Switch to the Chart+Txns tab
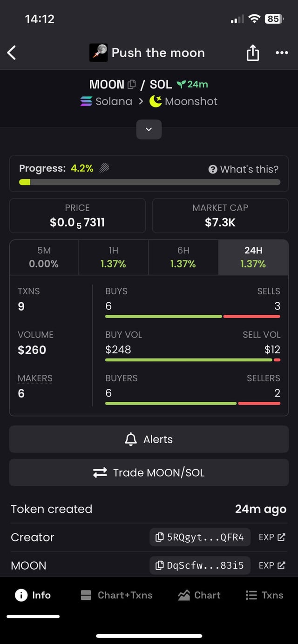Image resolution: width=298 pixels, height=644 pixels. tap(116, 595)
